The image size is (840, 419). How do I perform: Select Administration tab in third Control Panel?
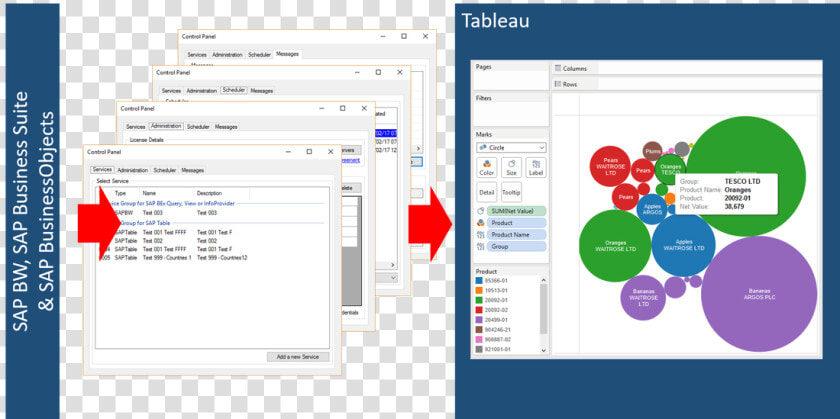click(x=166, y=126)
